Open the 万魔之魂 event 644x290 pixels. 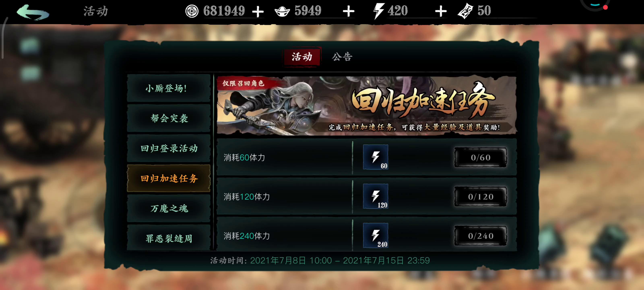coord(169,208)
